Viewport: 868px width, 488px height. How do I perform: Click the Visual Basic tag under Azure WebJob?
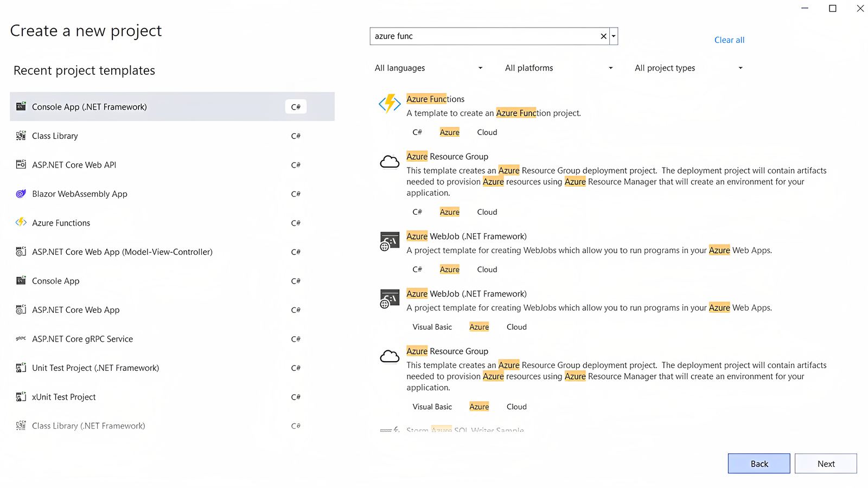[432, 327]
